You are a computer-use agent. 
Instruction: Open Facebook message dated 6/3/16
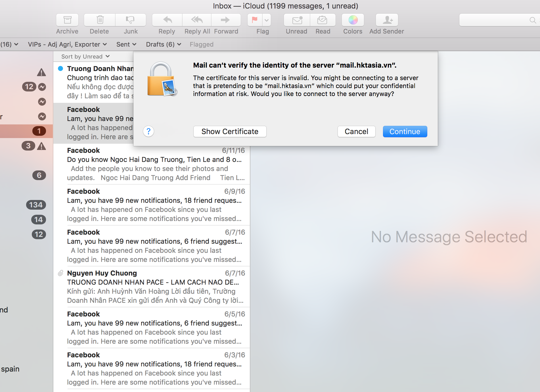tap(152, 369)
